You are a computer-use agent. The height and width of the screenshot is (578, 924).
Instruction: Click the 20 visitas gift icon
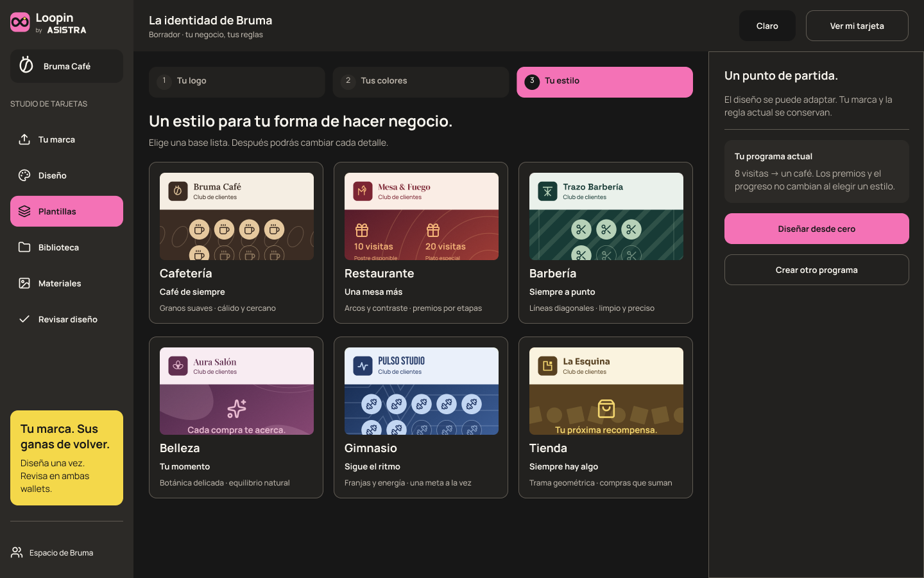pyautogui.click(x=433, y=230)
